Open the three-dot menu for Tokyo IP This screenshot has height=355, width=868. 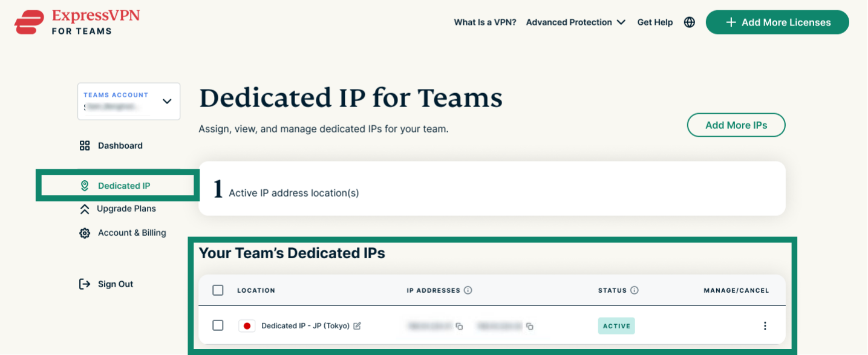(x=765, y=326)
